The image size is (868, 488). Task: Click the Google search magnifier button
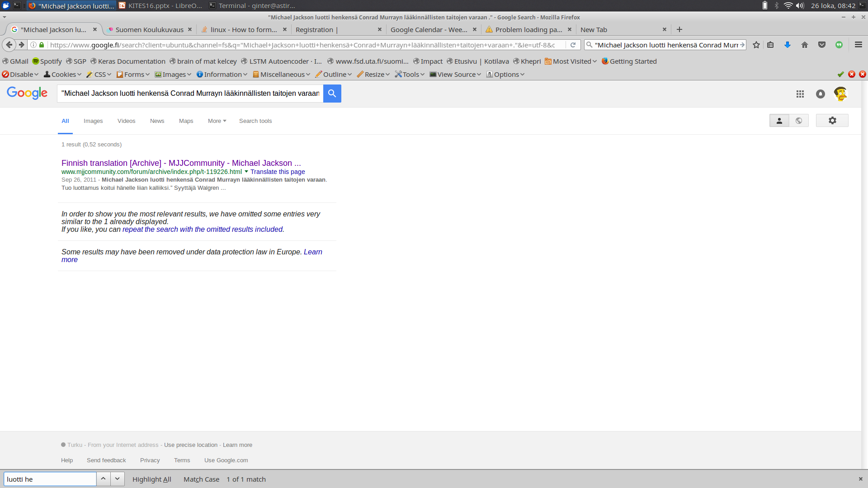(332, 94)
